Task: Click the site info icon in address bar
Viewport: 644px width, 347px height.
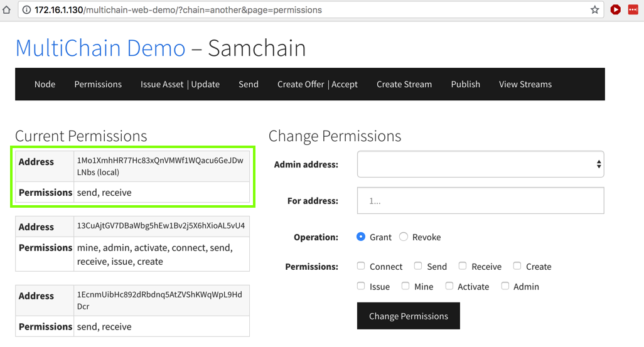Action: (26, 10)
